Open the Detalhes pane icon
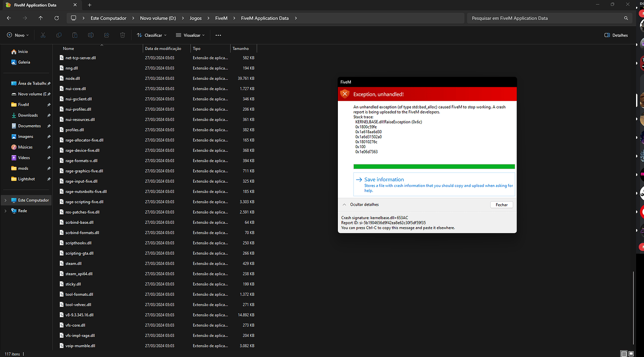This screenshot has height=357, width=644. pos(616,35)
